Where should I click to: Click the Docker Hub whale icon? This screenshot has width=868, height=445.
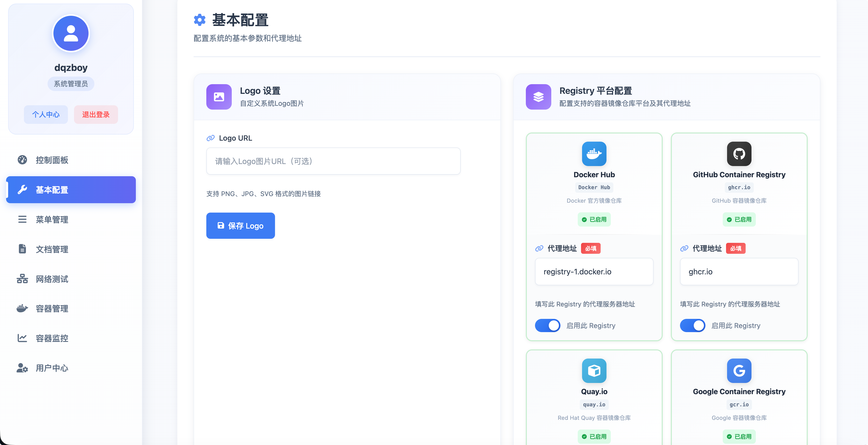(x=594, y=154)
